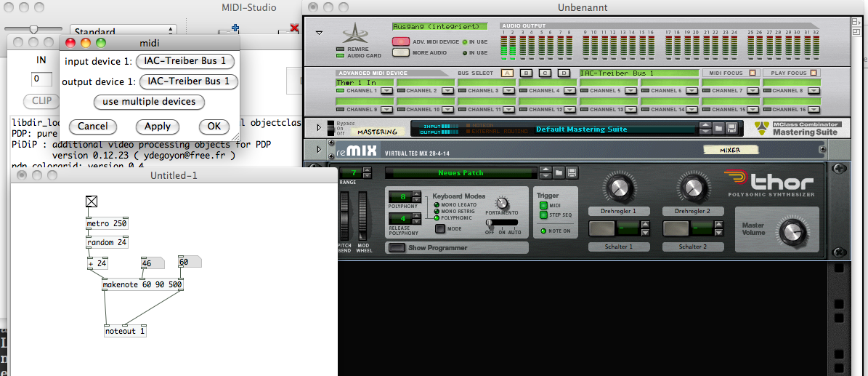Select bus D in Bus Select
Image resolution: width=868 pixels, height=376 pixels.
564,73
